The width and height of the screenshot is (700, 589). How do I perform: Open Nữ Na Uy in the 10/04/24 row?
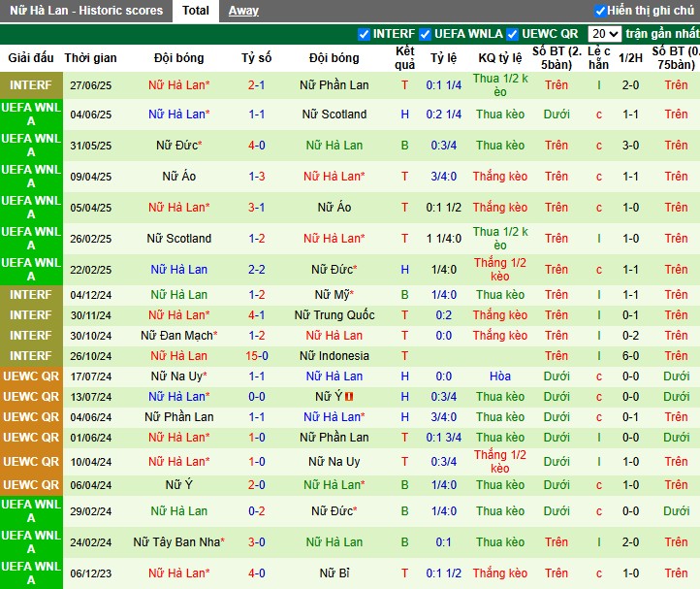(334, 462)
